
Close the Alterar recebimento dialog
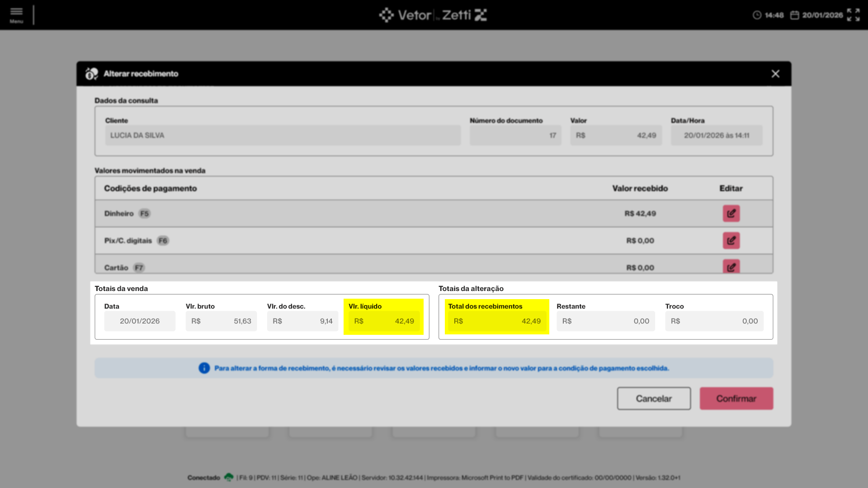pos(775,74)
